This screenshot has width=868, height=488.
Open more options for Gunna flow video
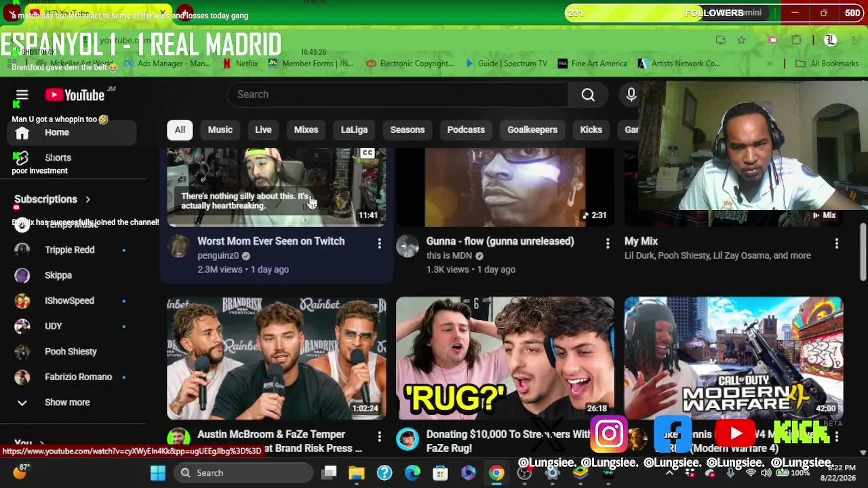pos(608,242)
